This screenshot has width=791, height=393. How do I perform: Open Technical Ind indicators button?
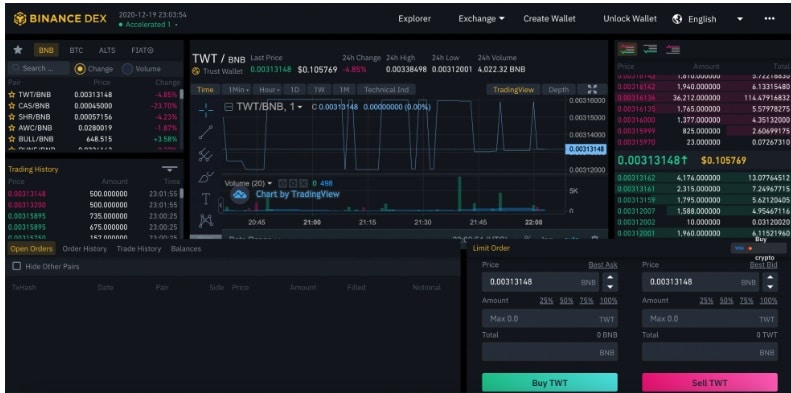[386, 89]
